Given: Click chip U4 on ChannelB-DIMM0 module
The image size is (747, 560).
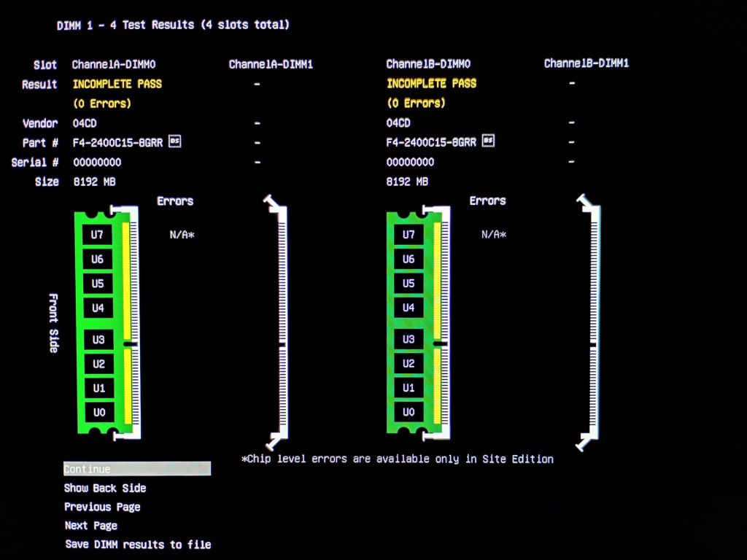Looking at the screenshot, I should tap(409, 308).
